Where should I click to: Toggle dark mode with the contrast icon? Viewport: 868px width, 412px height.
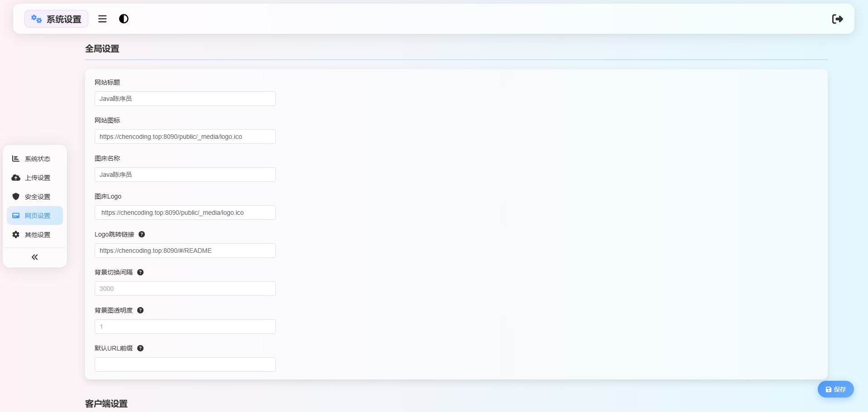coord(124,19)
